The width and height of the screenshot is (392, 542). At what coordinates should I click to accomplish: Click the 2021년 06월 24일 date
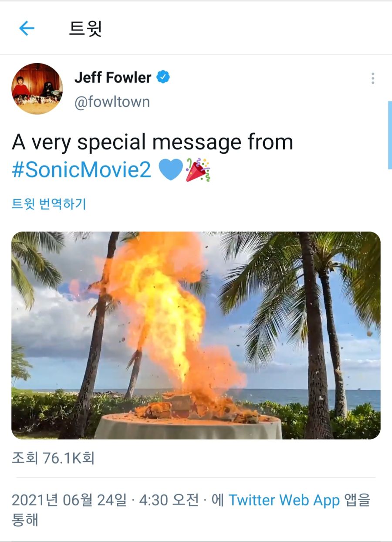coord(69,500)
